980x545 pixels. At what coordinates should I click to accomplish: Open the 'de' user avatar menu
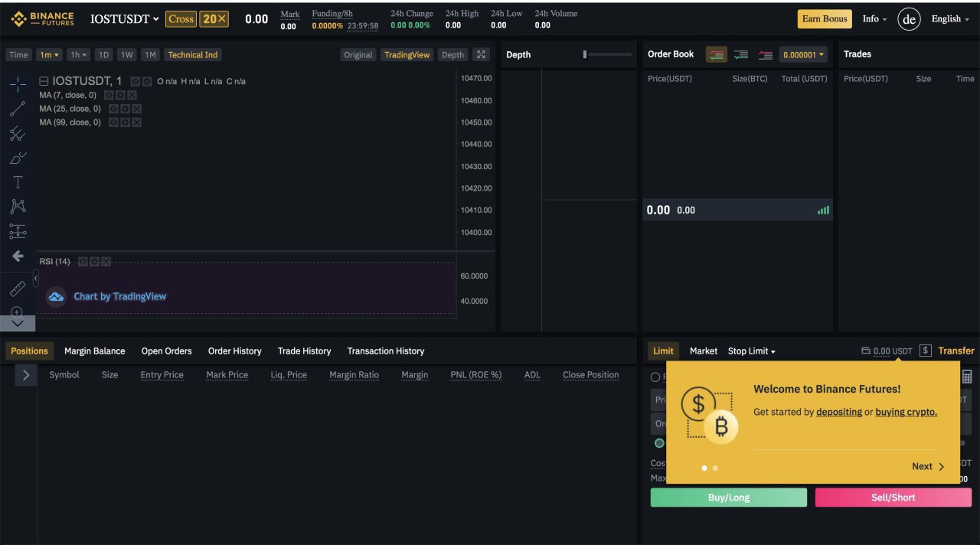pyautogui.click(x=909, y=19)
